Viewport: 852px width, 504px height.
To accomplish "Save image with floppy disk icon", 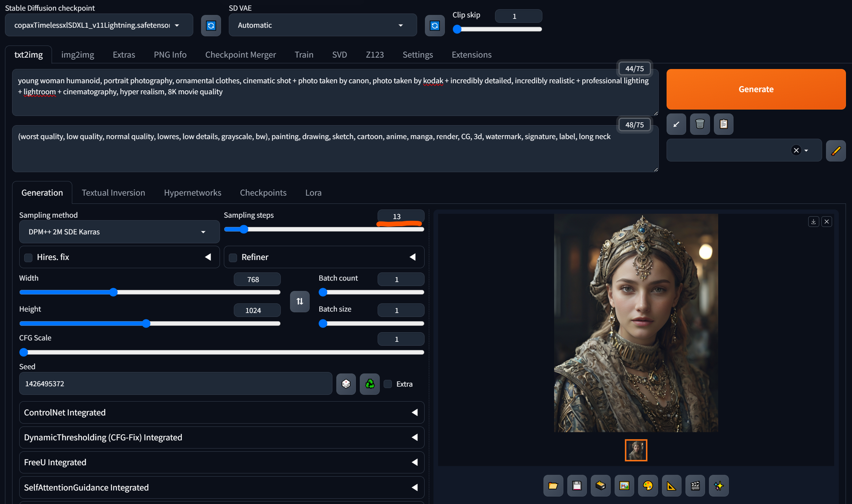I will (x=577, y=486).
